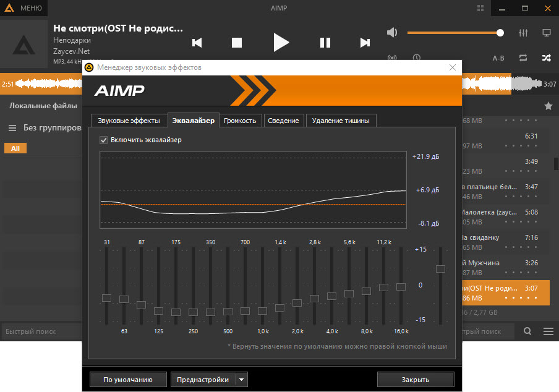Select the playlist track lasting 3:26
The image size is (559, 392).
[506, 268]
